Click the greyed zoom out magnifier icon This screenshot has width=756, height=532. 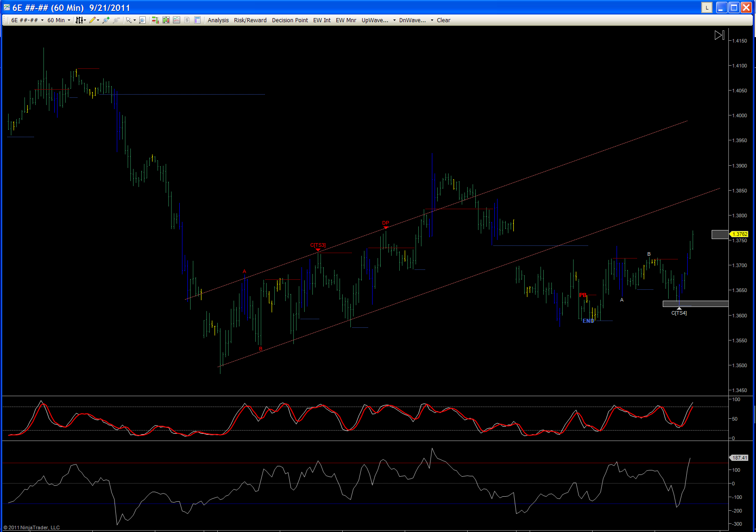click(x=116, y=20)
